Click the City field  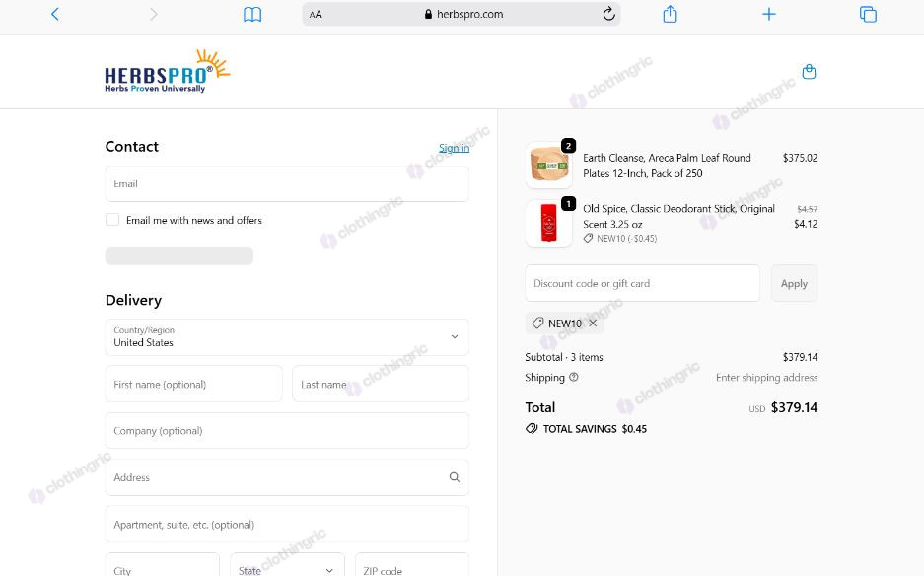click(x=163, y=565)
